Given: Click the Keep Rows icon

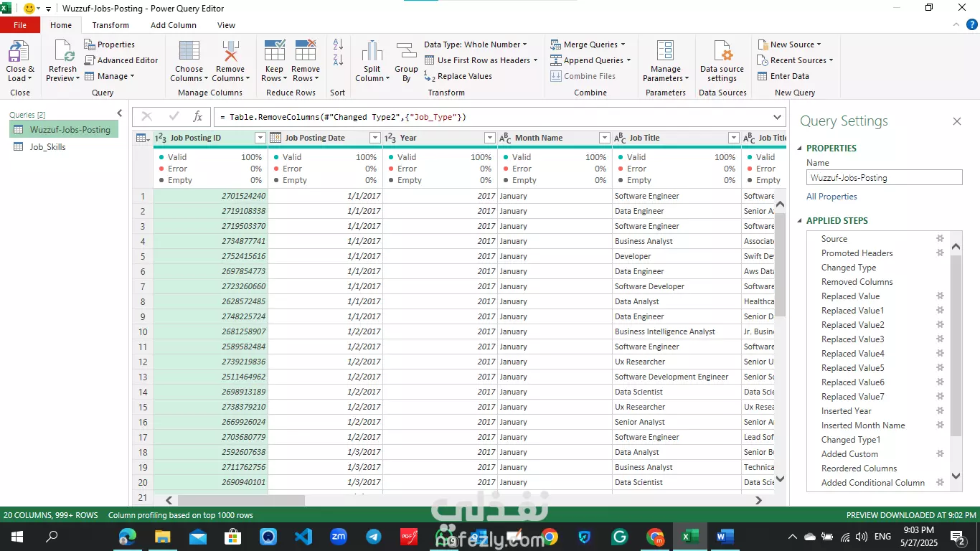Looking at the screenshot, I should [x=275, y=52].
